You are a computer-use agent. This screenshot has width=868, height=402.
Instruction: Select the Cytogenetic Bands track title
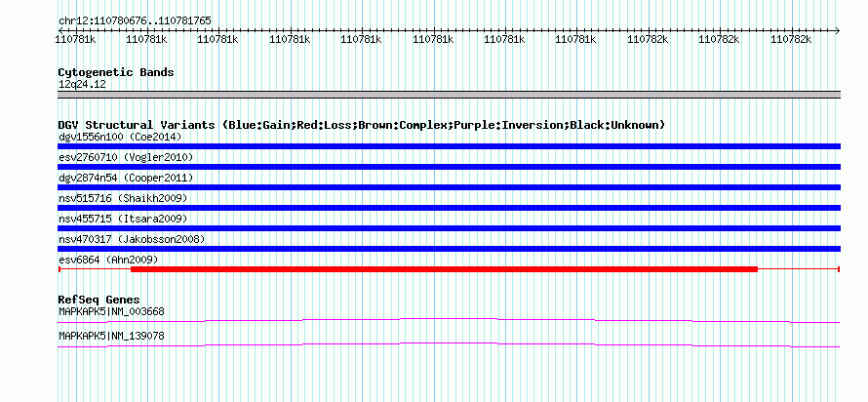(x=116, y=72)
